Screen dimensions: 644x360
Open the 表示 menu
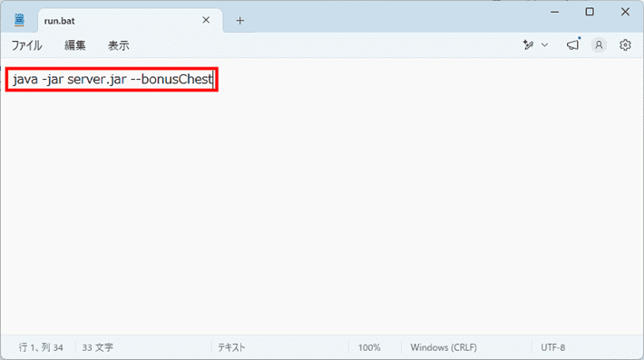(x=118, y=45)
